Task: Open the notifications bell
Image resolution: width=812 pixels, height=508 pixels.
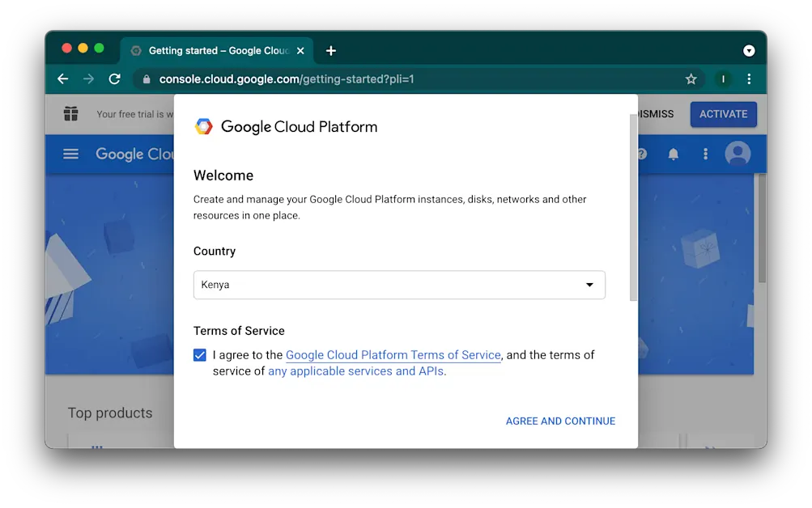Action: tap(674, 155)
